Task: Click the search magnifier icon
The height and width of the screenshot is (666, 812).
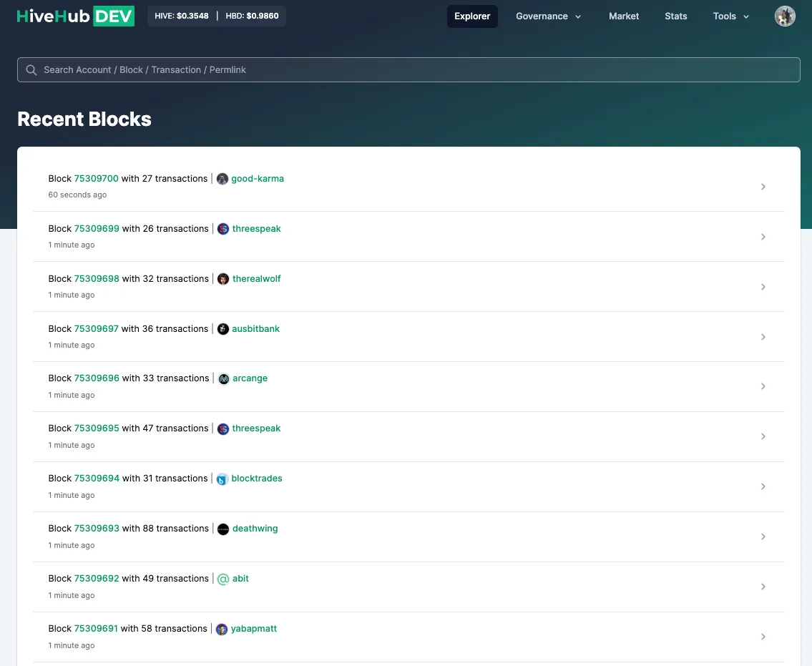Action: point(31,70)
